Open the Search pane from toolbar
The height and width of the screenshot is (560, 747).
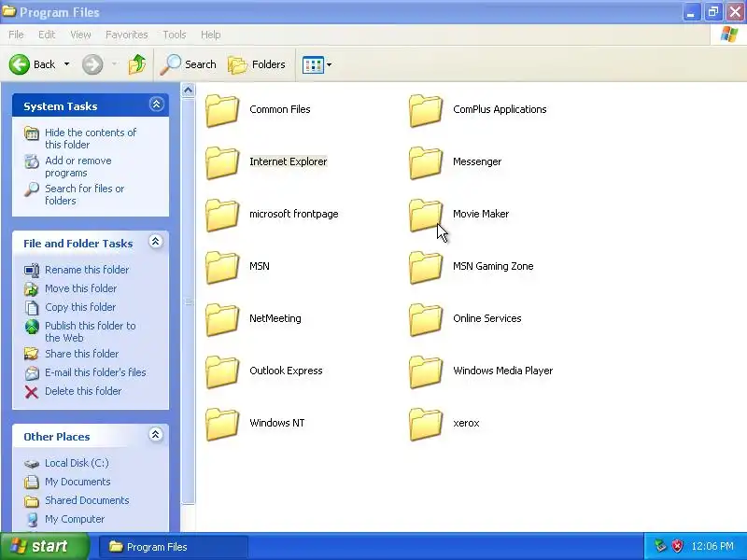(189, 64)
